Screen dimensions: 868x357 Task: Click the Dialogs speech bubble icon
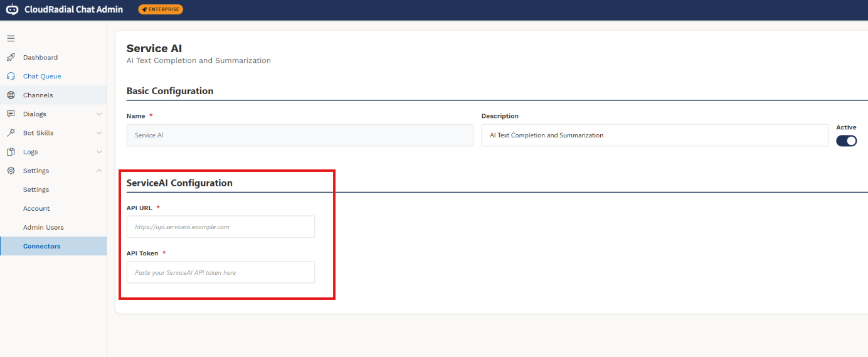tap(11, 114)
